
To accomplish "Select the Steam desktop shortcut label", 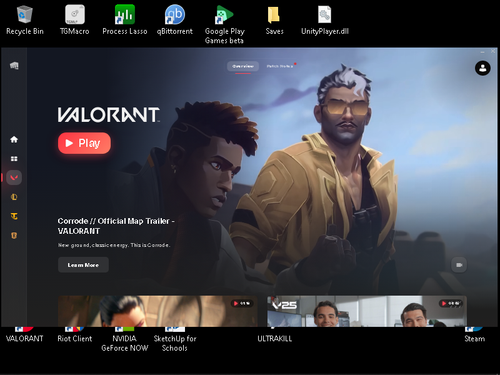I will point(475,338).
